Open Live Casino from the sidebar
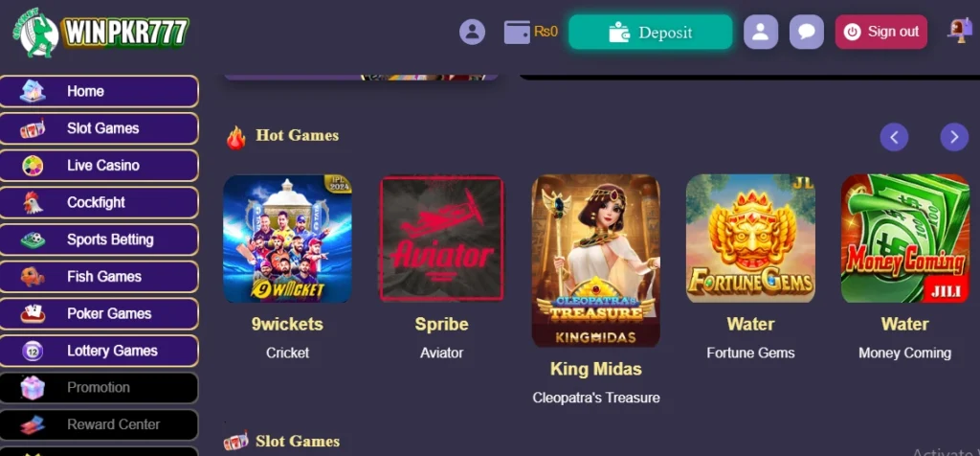 [100, 166]
